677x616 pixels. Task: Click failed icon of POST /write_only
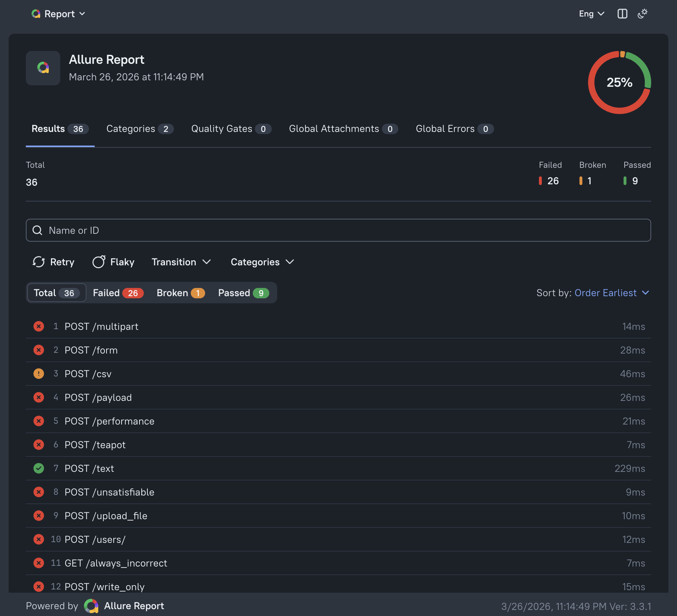point(39,587)
